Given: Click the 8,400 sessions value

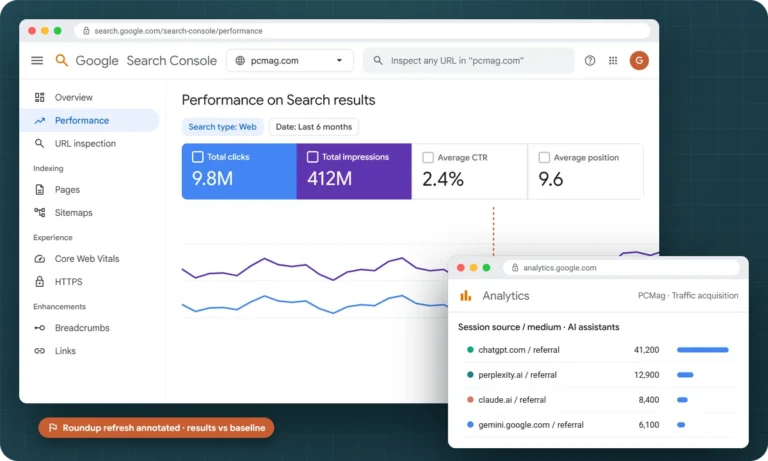Looking at the screenshot, I should [649, 400].
